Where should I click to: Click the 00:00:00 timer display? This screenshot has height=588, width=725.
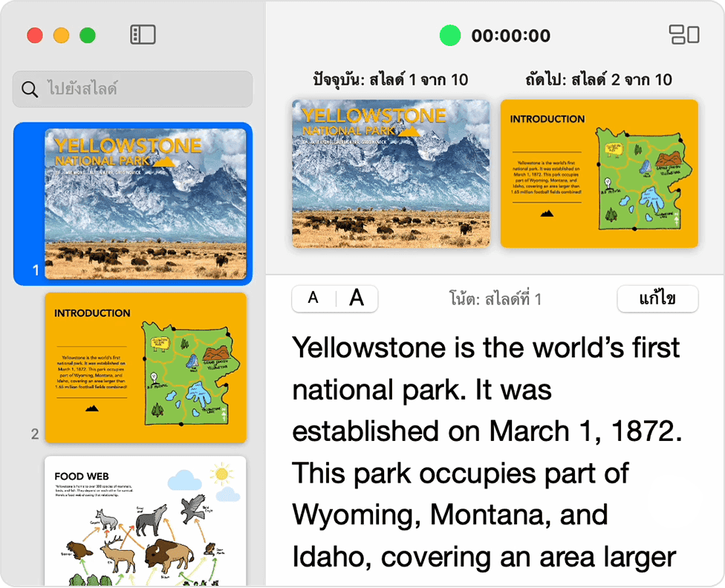point(510,36)
